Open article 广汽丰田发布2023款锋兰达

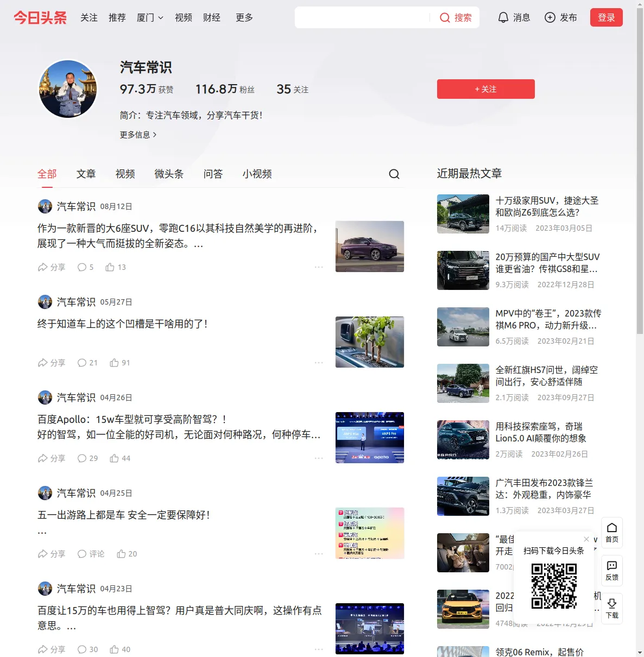(544, 489)
